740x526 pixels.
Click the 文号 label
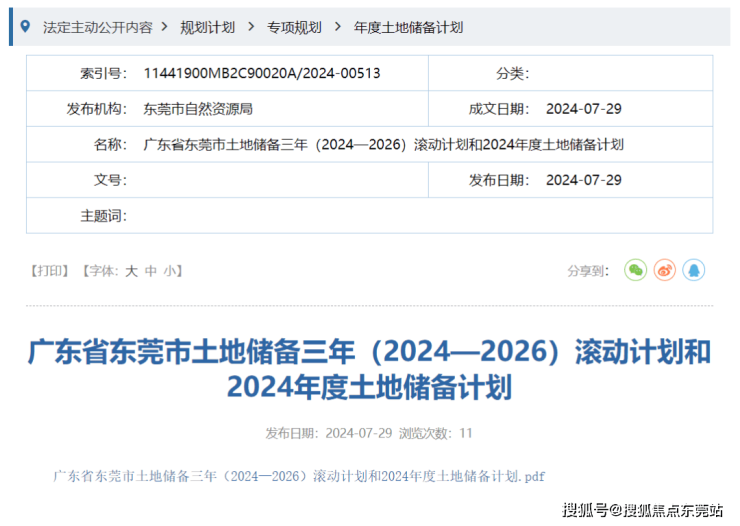(x=110, y=180)
